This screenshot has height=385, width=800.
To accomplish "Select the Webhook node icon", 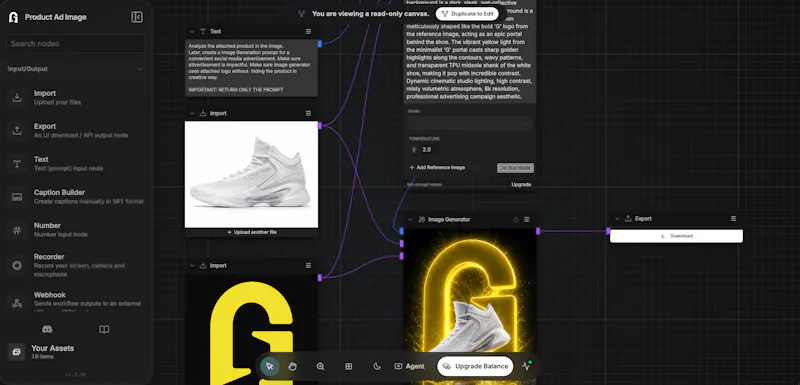I will [x=17, y=303].
